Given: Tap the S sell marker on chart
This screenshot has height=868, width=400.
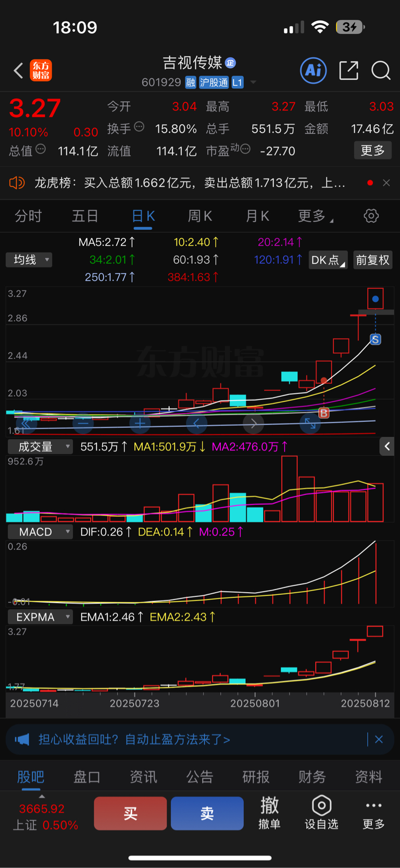Looking at the screenshot, I should [x=376, y=339].
